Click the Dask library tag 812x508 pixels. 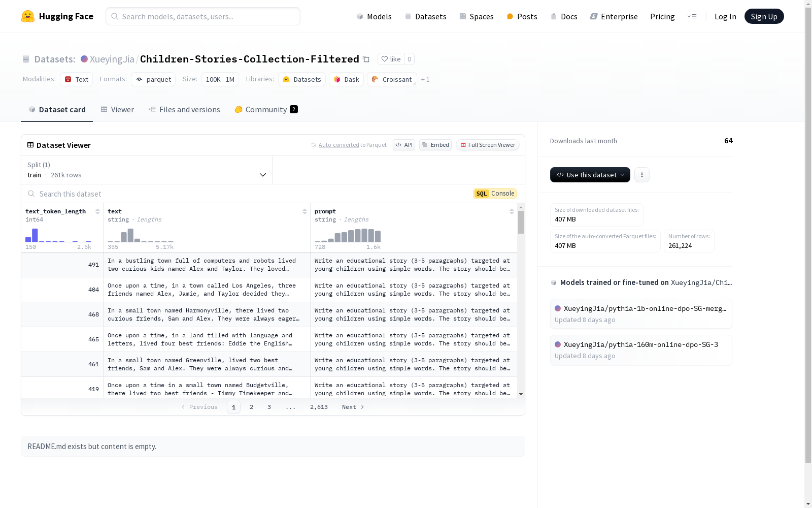[x=347, y=79]
